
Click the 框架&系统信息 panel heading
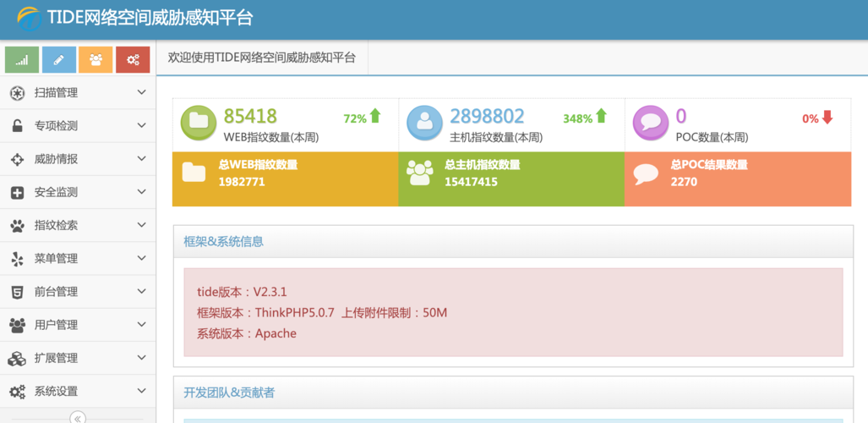(x=224, y=242)
